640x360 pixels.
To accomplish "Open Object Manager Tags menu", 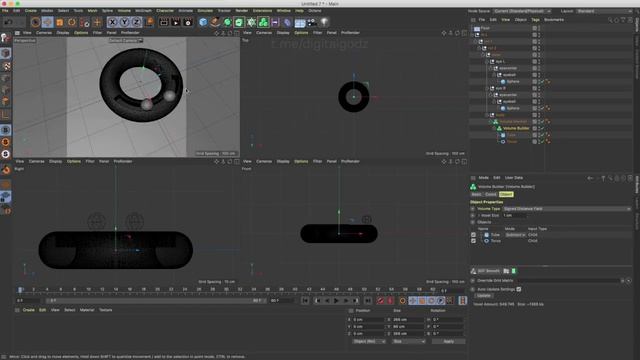I will coord(536,20).
